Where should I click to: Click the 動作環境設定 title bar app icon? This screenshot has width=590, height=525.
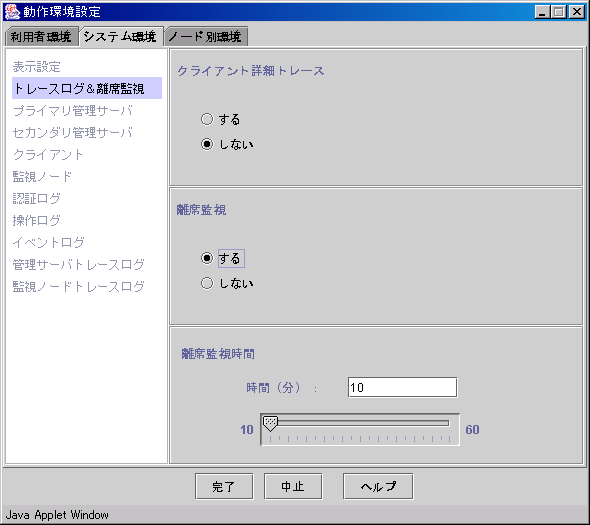pos(12,12)
